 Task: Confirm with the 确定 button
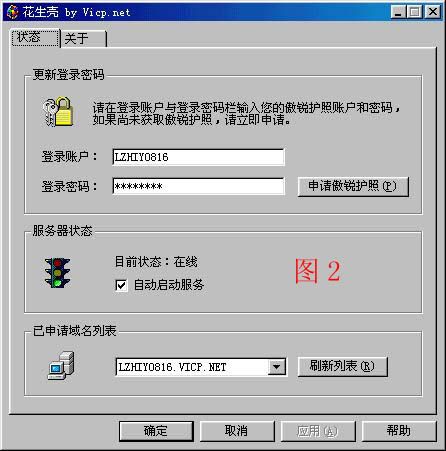156,431
